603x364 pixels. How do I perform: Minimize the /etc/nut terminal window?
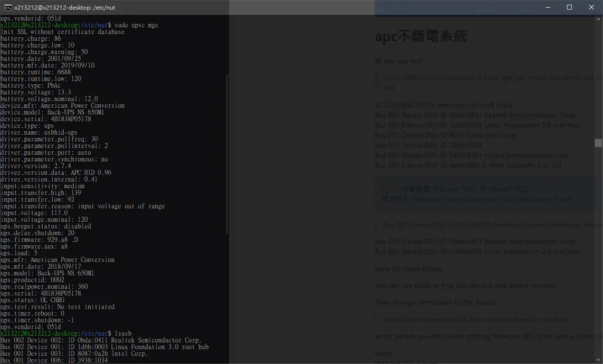547,7
